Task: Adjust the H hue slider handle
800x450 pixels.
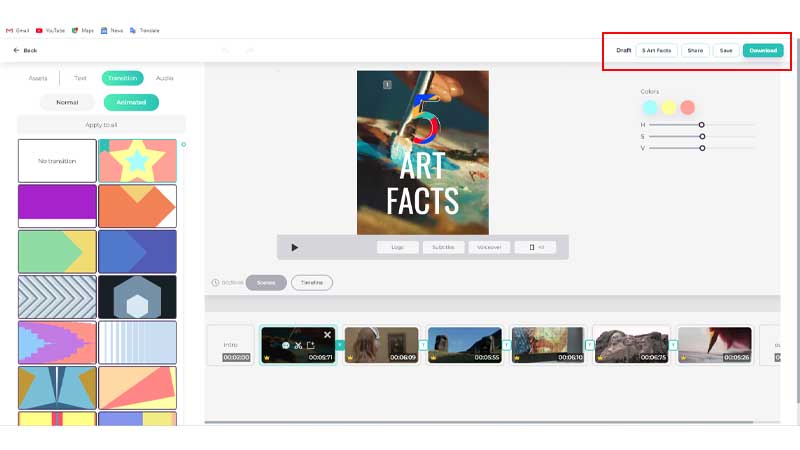Action: [x=702, y=125]
